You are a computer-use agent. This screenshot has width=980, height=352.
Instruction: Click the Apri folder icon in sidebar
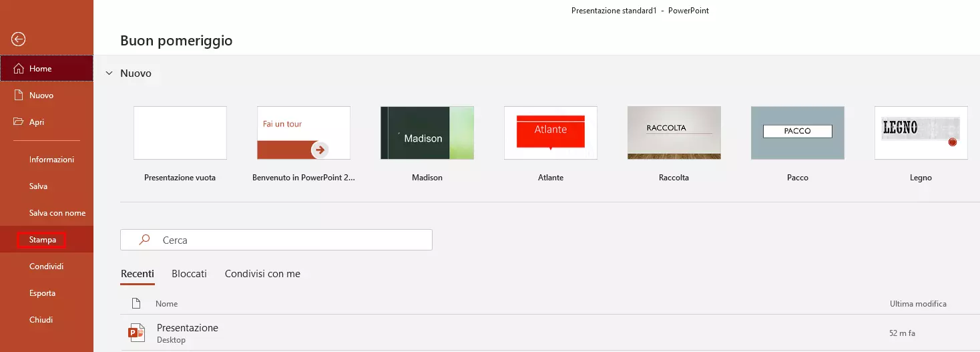point(19,122)
